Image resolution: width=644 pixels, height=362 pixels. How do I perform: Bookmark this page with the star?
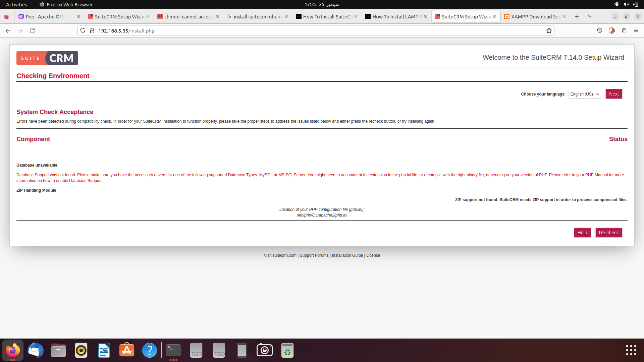(549, 31)
